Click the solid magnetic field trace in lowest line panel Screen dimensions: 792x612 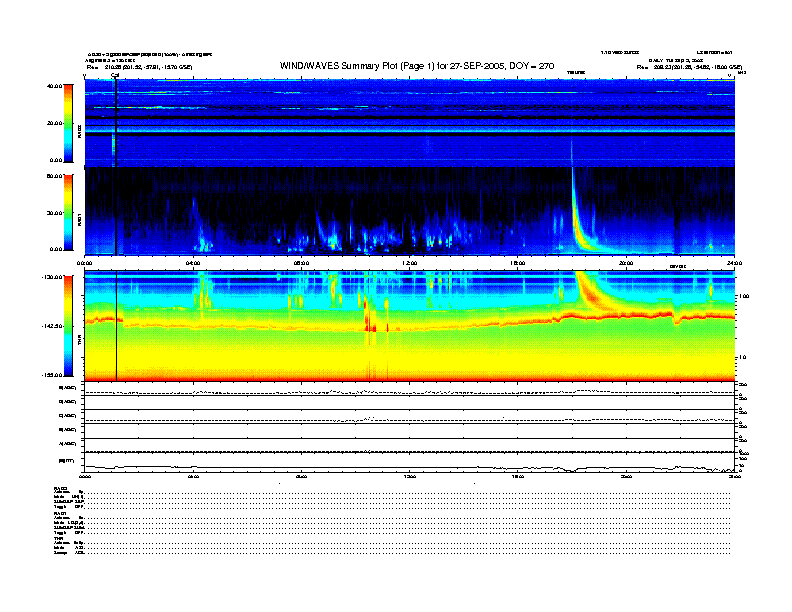point(409,468)
